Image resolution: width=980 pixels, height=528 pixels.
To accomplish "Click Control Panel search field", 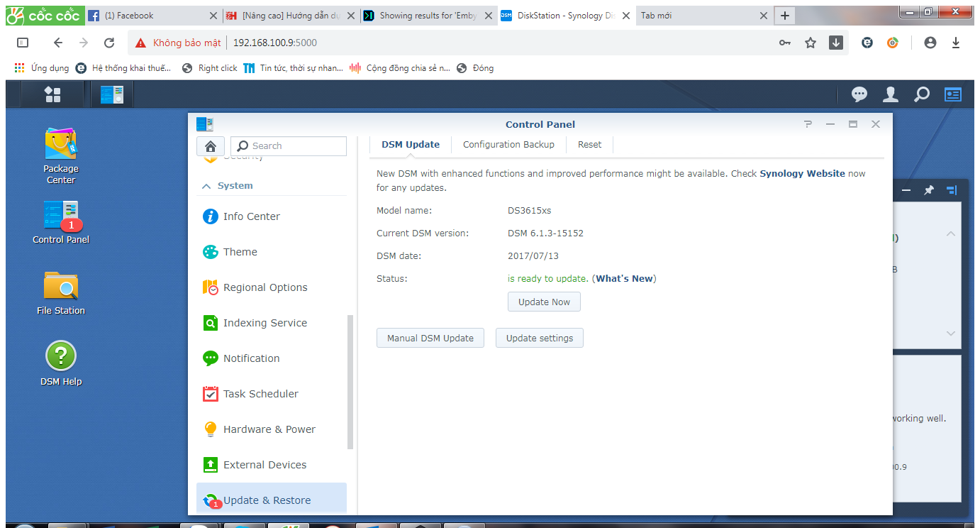I will pos(289,146).
